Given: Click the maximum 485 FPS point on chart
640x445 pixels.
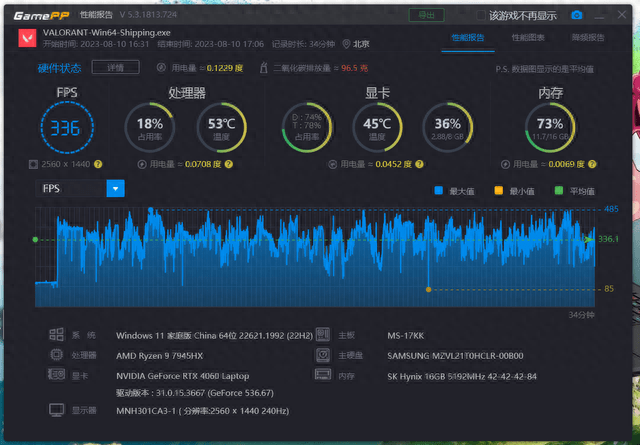Looking at the screenshot, I should pos(151,210).
